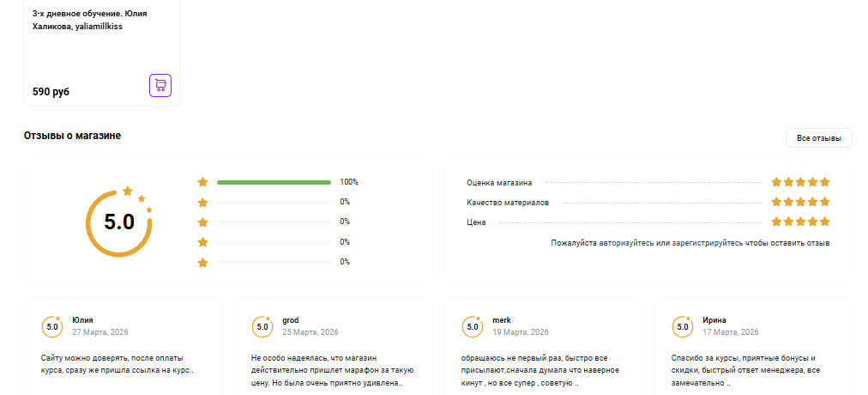Click the 5.0 badge on Юлия's review

tap(52, 326)
